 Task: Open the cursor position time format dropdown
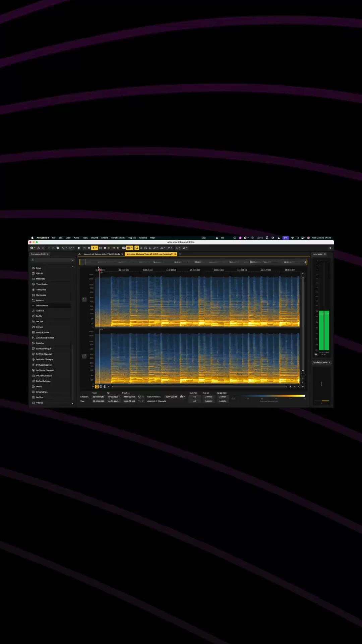[182, 397]
